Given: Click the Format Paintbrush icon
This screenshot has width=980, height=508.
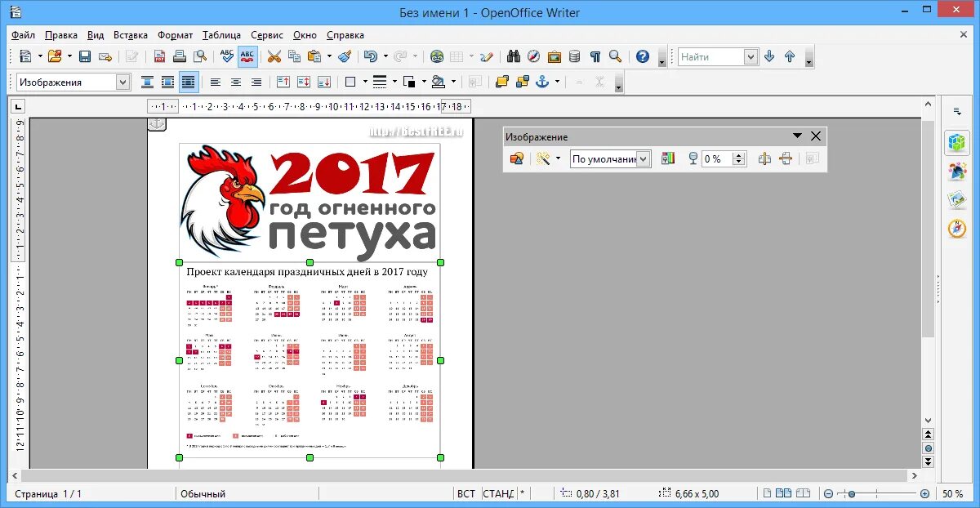Looking at the screenshot, I should pyautogui.click(x=345, y=56).
